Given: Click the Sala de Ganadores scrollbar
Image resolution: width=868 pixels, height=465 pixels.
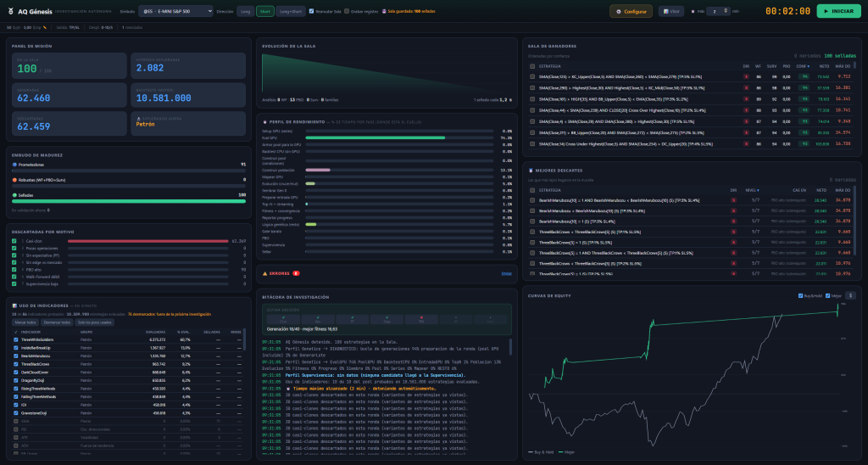Looking at the screenshot, I should (855, 66).
